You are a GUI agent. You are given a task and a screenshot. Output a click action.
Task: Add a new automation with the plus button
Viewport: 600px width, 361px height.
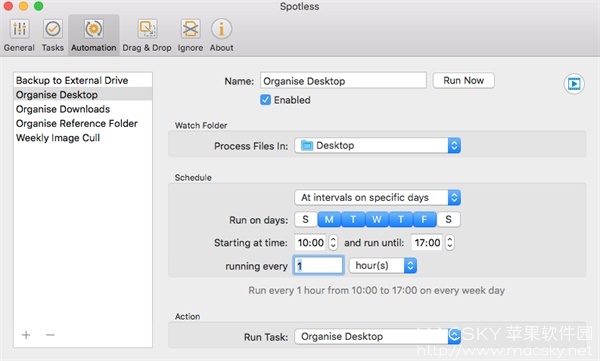(26, 335)
